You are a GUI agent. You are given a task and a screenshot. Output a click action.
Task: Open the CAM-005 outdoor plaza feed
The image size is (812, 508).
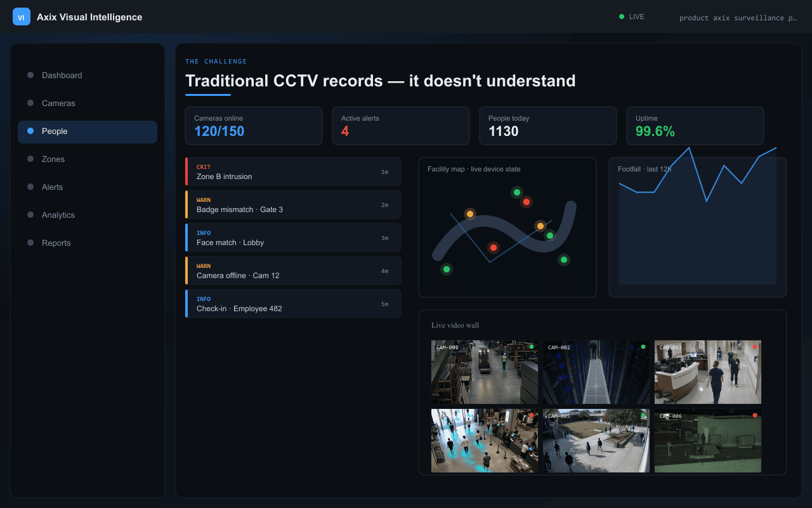596,441
